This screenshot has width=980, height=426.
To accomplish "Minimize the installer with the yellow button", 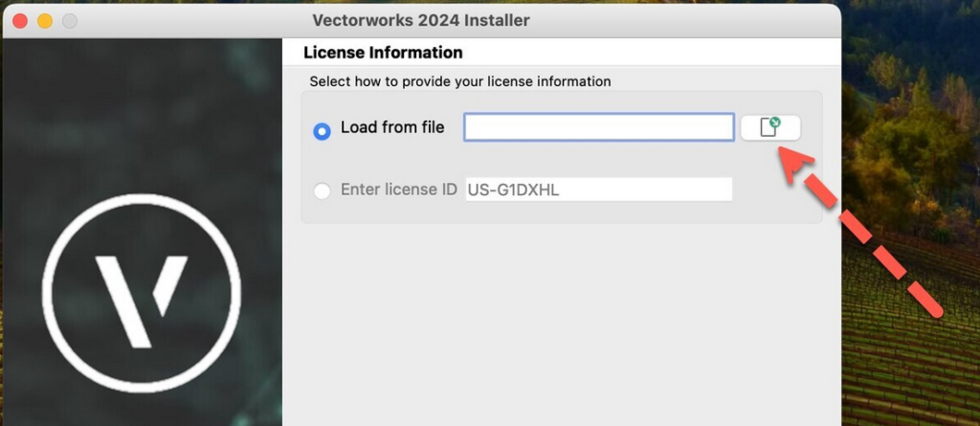I will [44, 20].
